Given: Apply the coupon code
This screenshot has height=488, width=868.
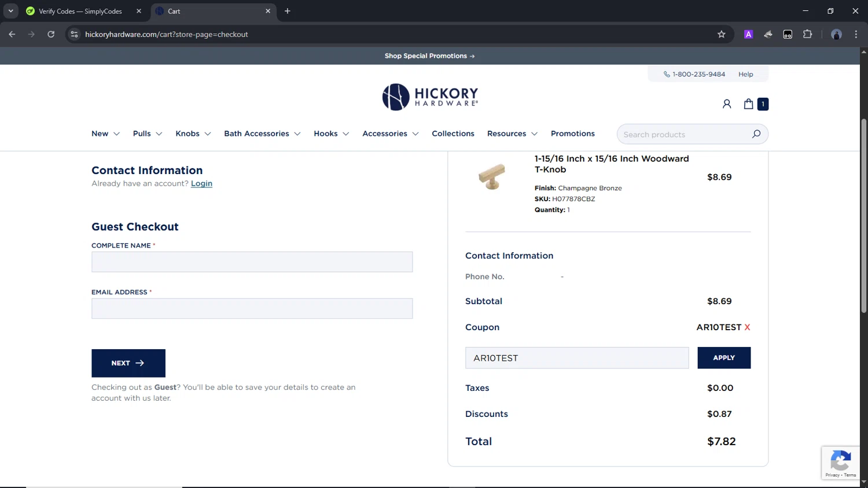Looking at the screenshot, I should (724, 358).
